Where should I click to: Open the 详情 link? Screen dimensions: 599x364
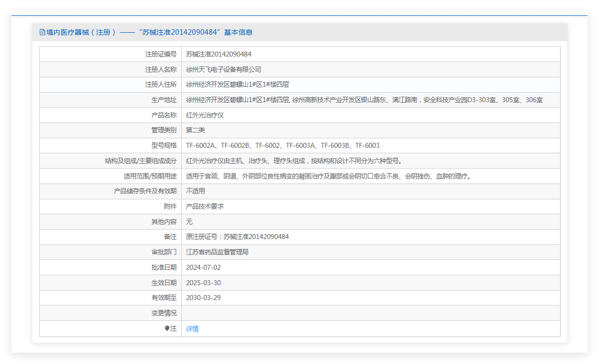(192, 329)
